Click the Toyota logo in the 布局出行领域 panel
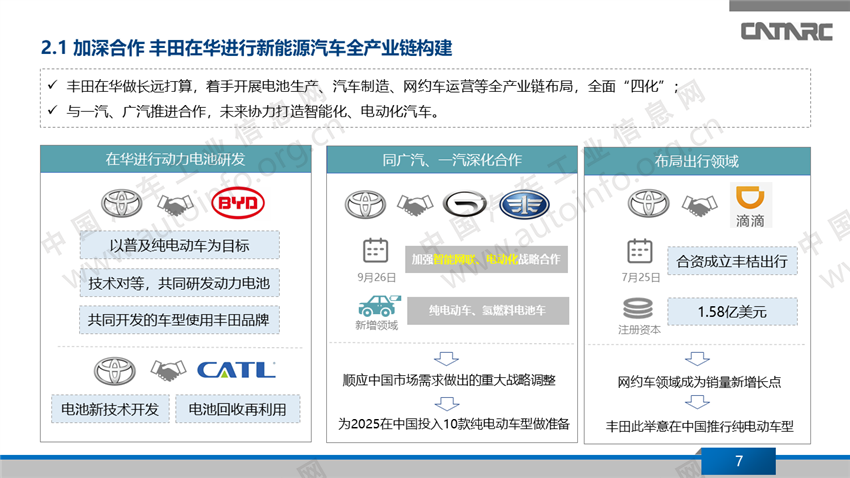 (648, 204)
